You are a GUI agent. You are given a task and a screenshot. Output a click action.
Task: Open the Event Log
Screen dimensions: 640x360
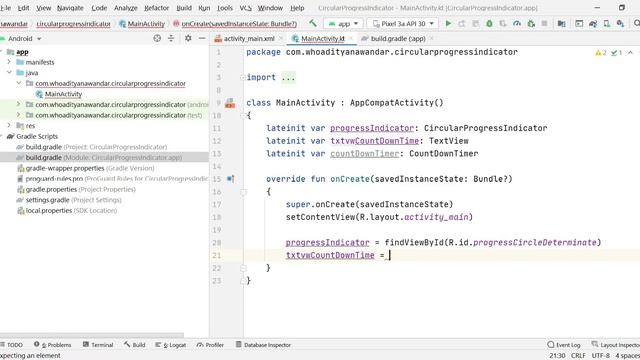(x=564, y=345)
